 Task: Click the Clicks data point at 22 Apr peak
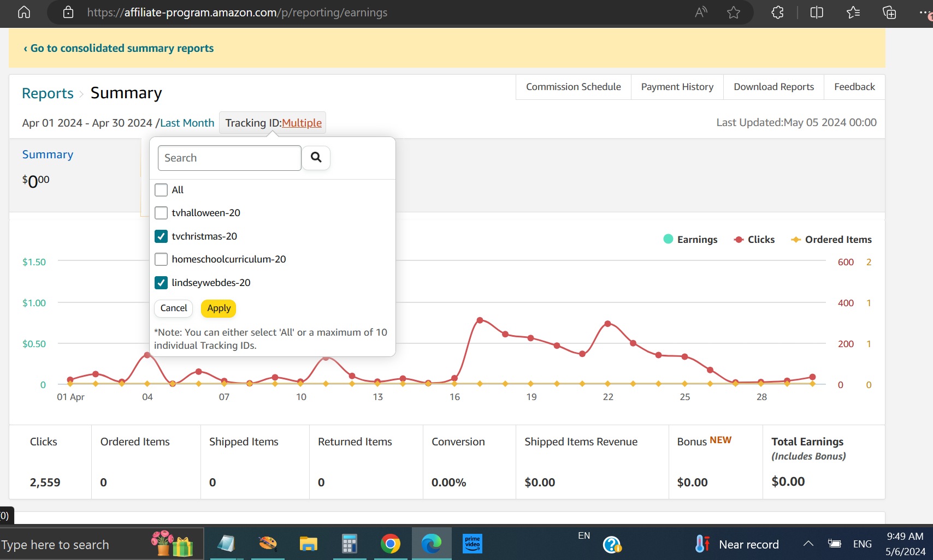point(607,324)
